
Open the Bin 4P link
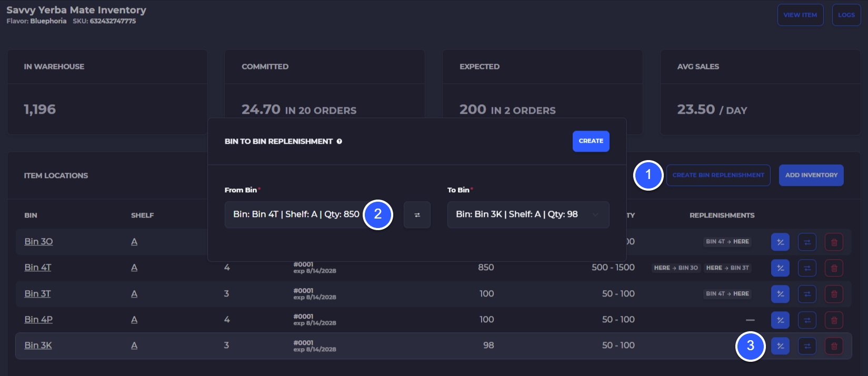pyautogui.click(x=38, y=319)
